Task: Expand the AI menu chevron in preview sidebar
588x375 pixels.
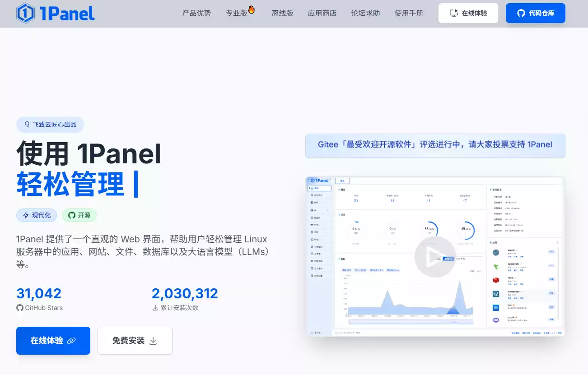Action: tap(328, 209)
